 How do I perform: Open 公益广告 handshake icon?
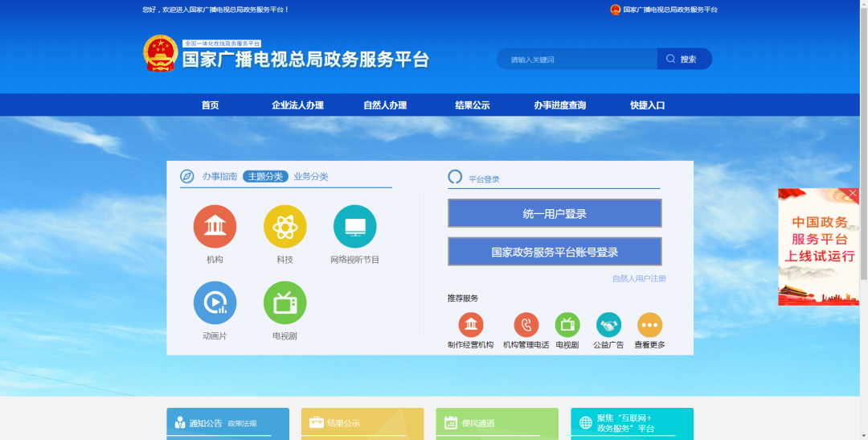click(x=608, y=325)
